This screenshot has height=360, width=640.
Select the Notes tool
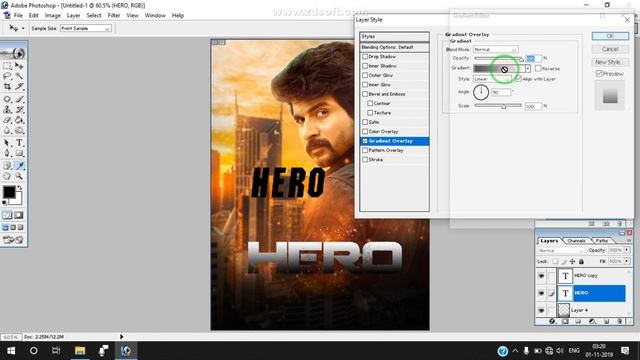coord(7,165)
